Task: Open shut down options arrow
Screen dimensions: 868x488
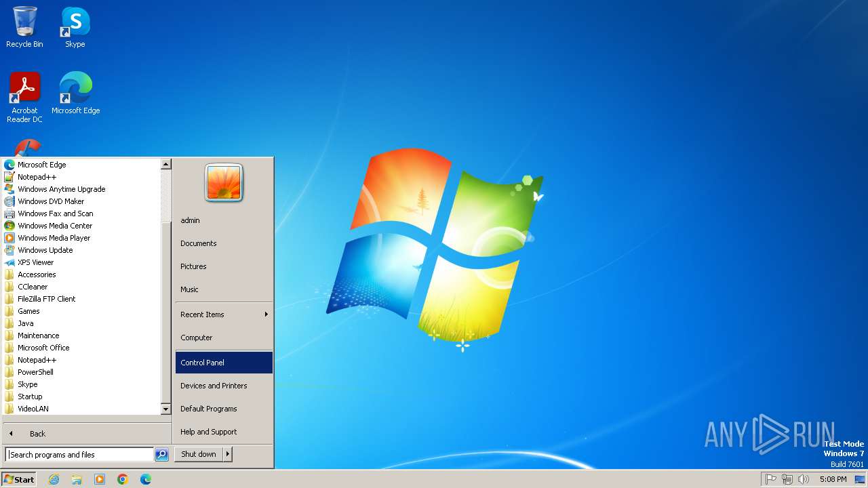Action: pos(228,454)
